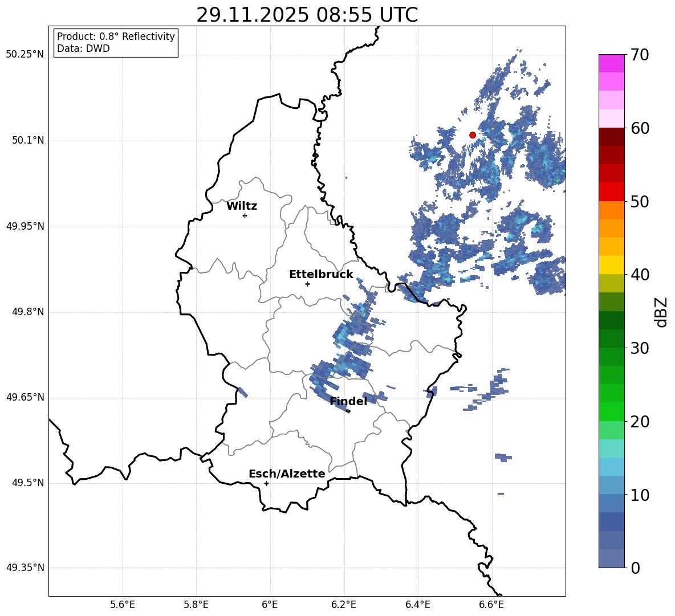
Task: Click the colorbar 70 tick label
Action: click(x=640, y=55)
